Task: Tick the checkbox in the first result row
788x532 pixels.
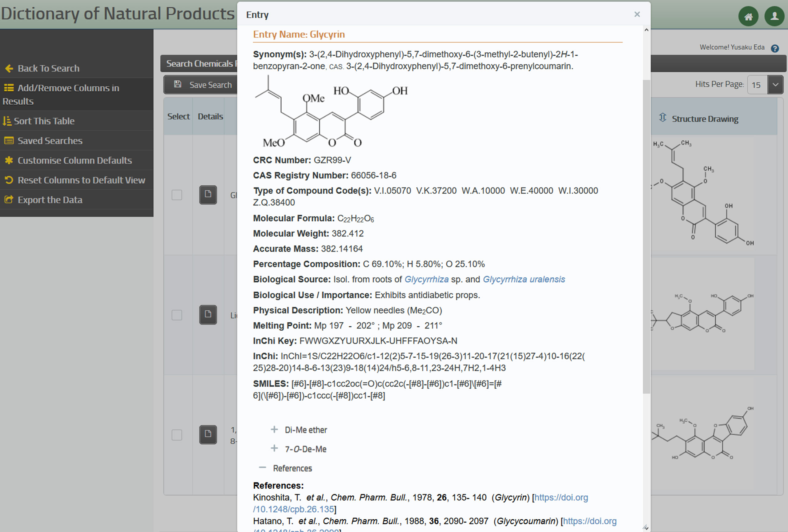Action: pos(177,195)
